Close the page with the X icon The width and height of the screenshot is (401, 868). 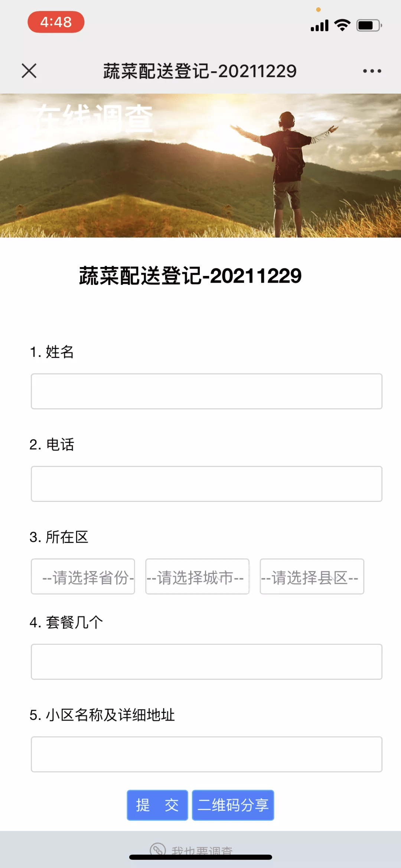(29, 71)
